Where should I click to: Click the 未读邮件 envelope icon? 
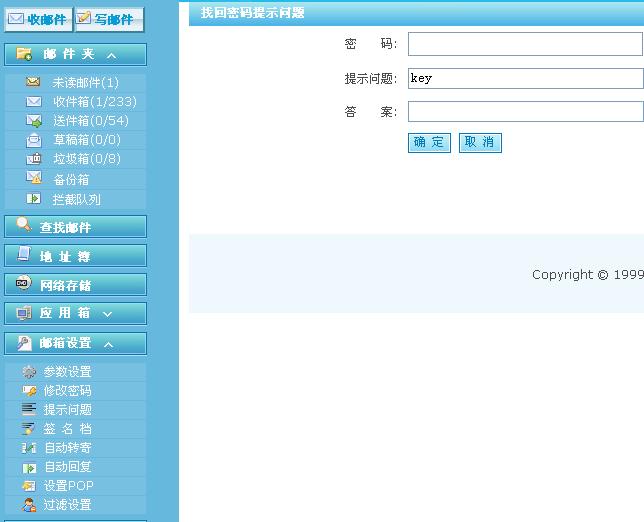(33, 82)
